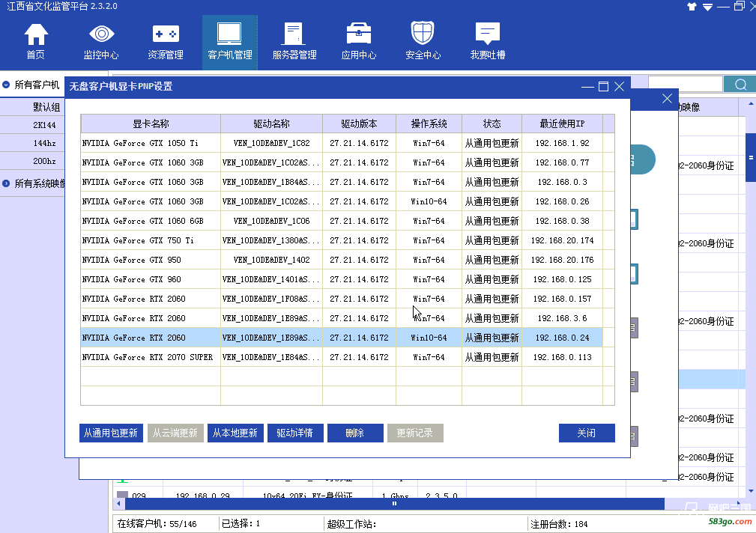Image resolution: width=756 pixels, height=533 pixels.
Task: Select the 144hz group
Action: (x=44, y=143)
